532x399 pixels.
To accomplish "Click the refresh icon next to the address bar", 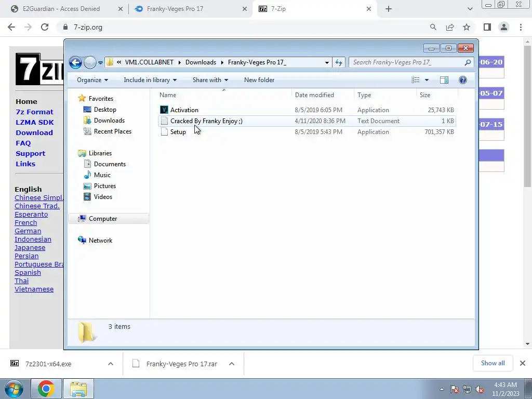I will 339,62.
